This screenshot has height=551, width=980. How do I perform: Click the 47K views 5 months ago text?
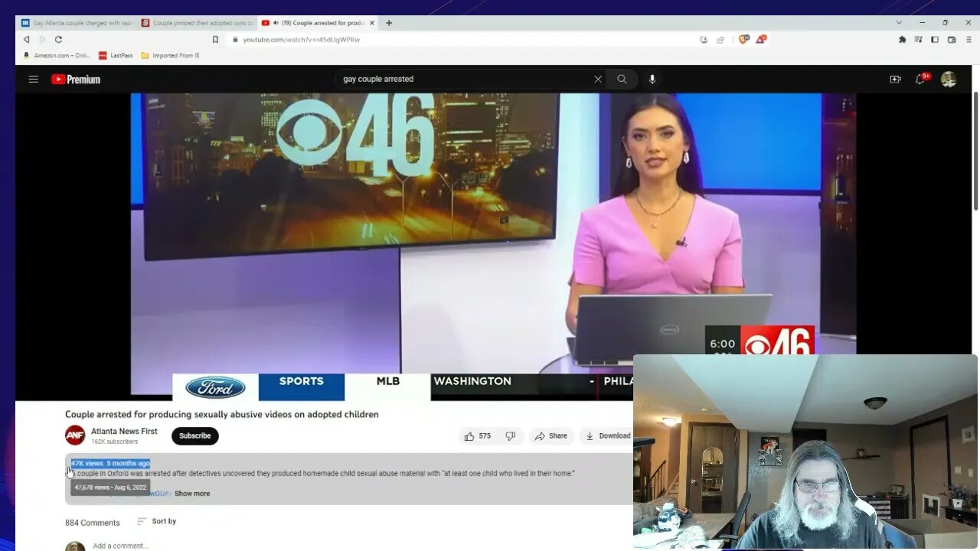click(x=110, y=463)
